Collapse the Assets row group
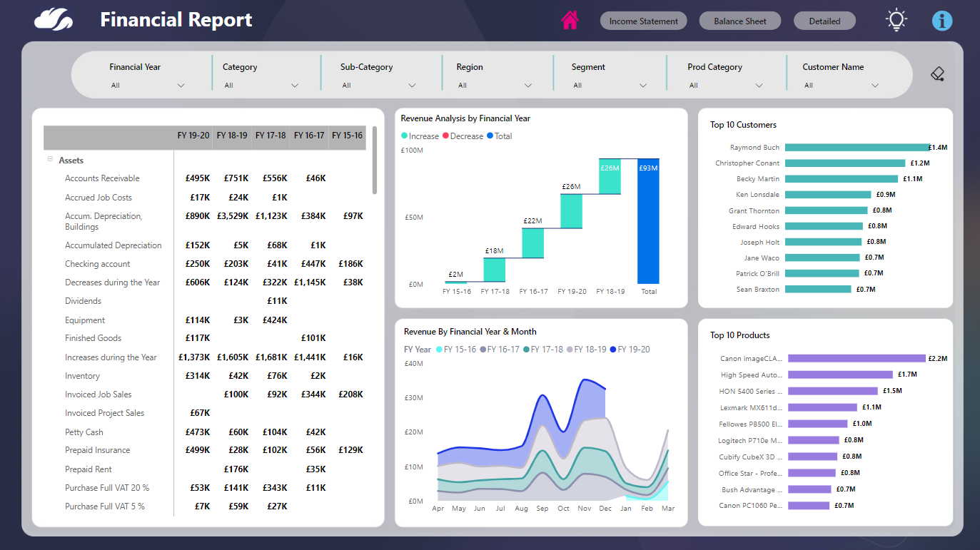Image resolution: width=980 pixels, height=550 pixels. (x=50, y=160)
